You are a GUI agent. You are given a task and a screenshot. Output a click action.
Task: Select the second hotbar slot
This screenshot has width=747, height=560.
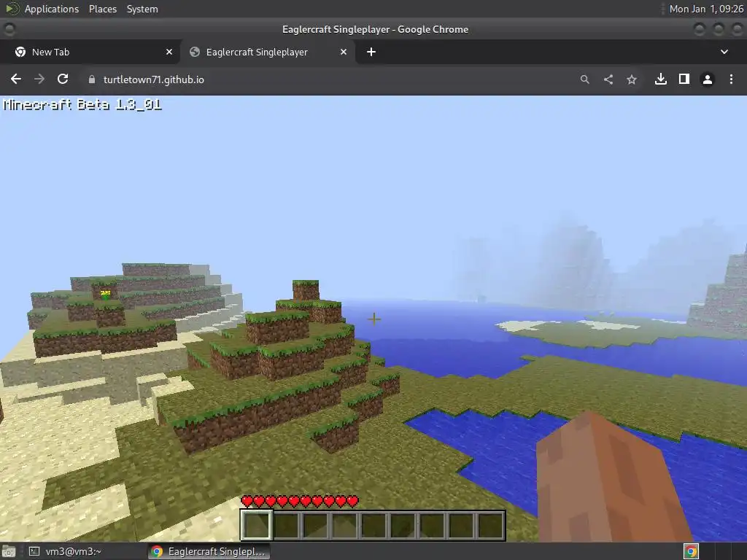[x=286, y=525]
